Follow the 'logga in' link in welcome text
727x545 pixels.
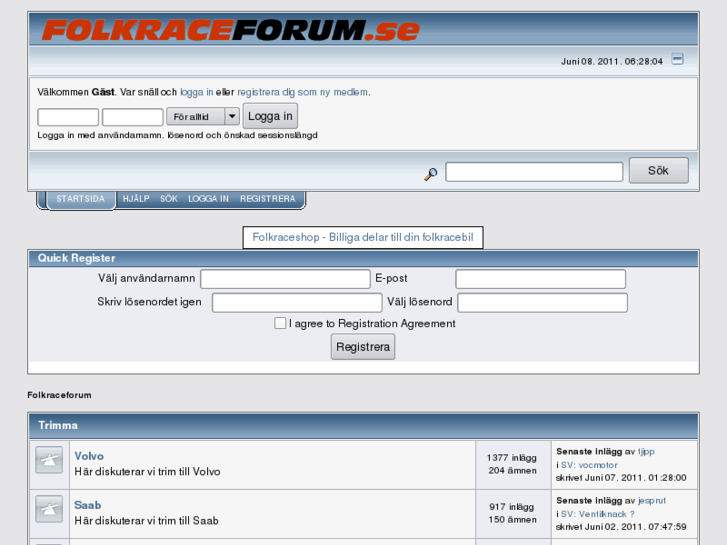[x=197, y=92]
